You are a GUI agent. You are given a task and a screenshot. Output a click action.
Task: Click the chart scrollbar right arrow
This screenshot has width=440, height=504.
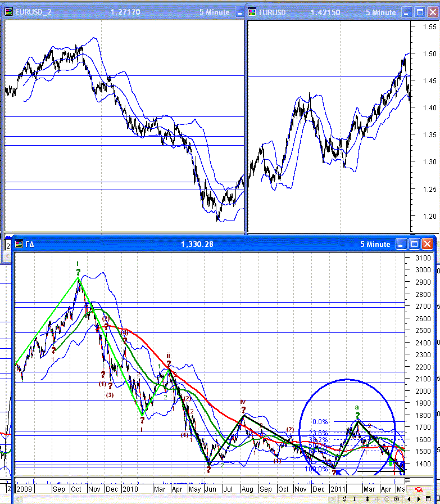333,499
